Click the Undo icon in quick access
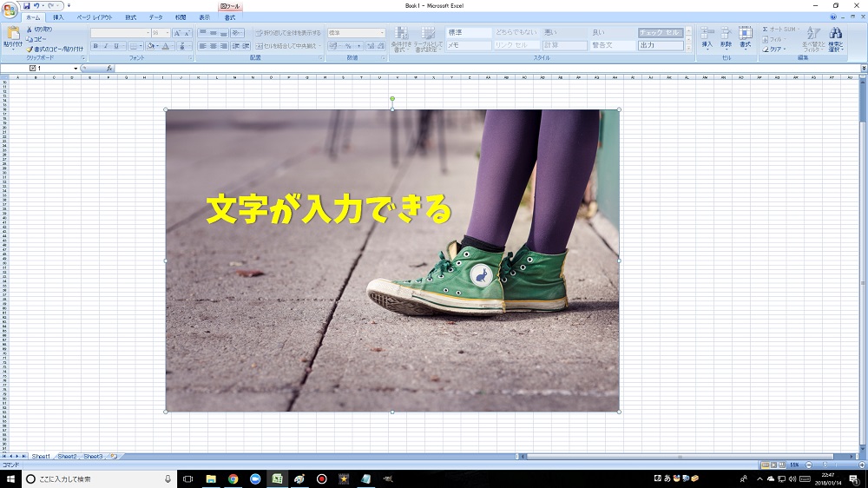This screenshot has width=868, height=488. [x=36, y=5]
